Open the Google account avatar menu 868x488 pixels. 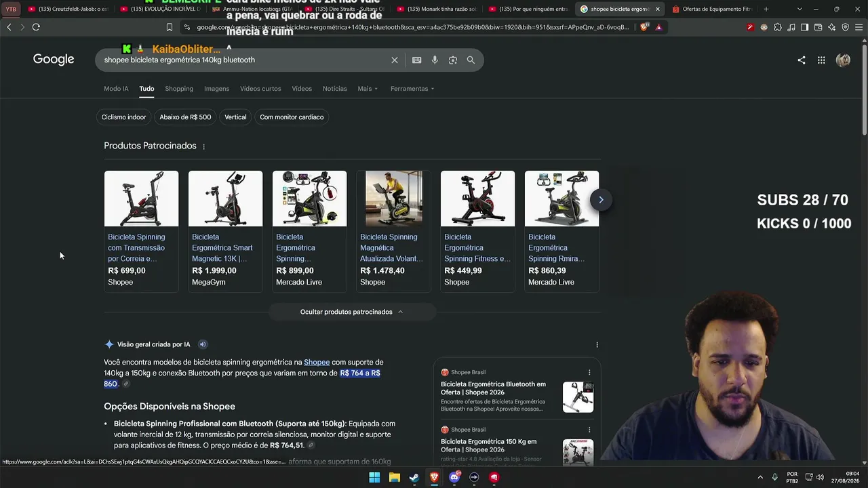[843, 60]
